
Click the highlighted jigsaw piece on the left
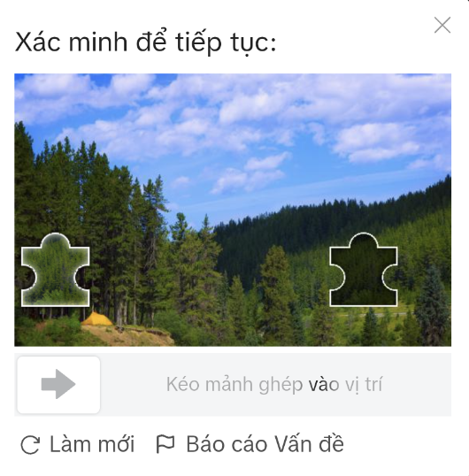pos(55,270)
